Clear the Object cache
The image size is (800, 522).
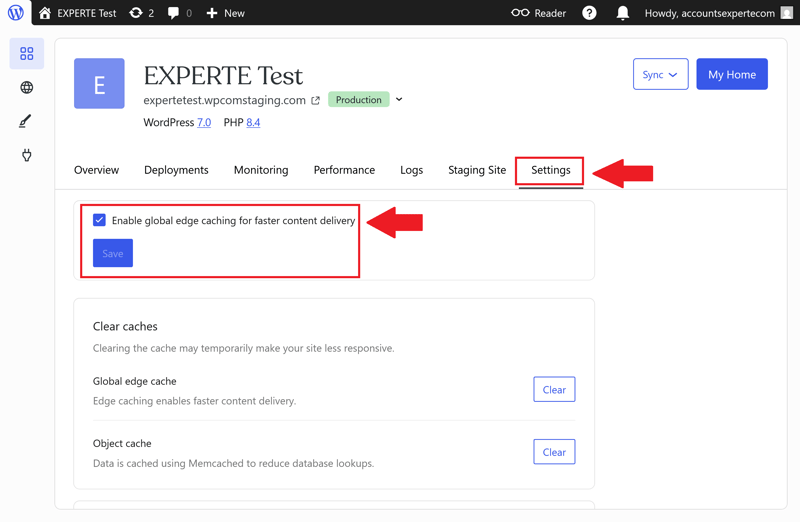[554, 452]
